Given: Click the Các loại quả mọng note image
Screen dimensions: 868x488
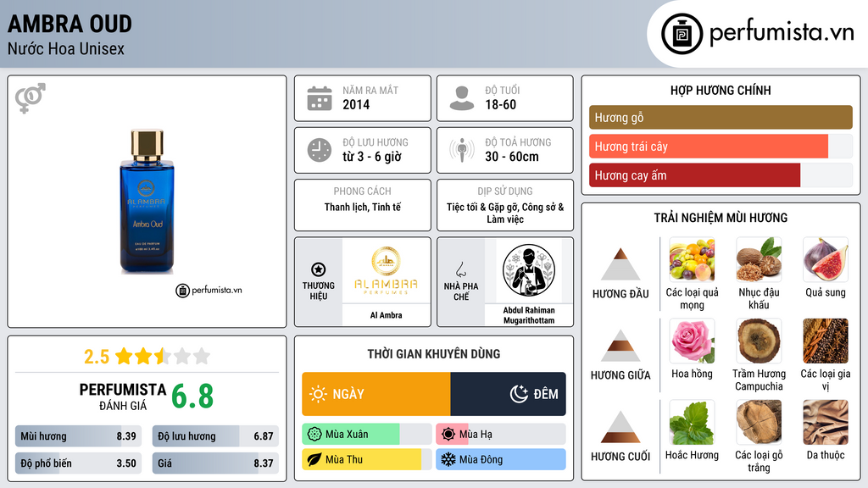Looking at the screenshot, I should [x=692, y=259].
